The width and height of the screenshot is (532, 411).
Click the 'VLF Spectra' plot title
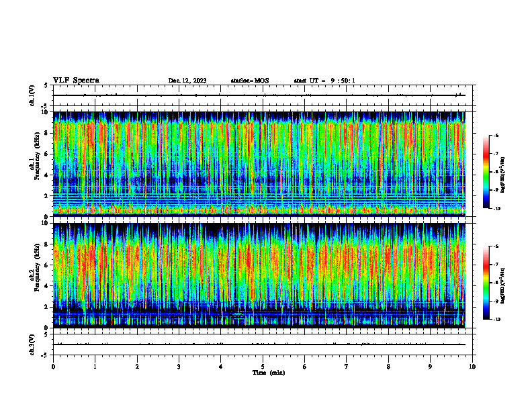click(x=76, y=80)
